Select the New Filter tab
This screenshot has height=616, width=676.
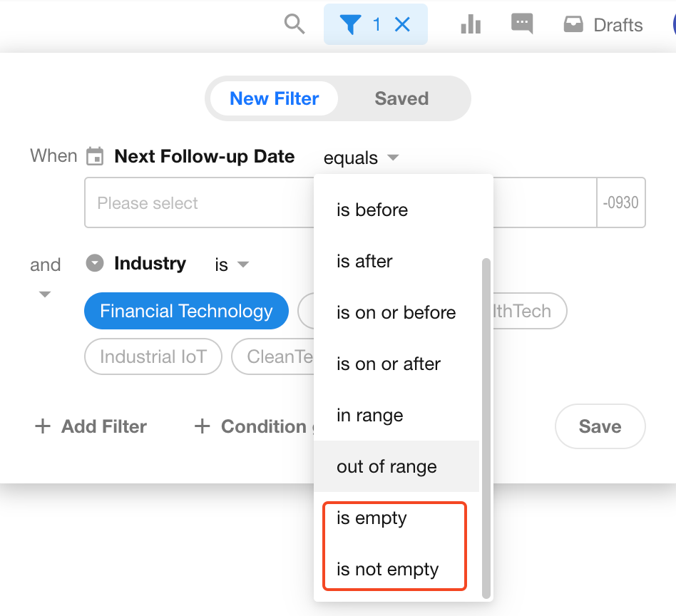[x=274, y=98]
